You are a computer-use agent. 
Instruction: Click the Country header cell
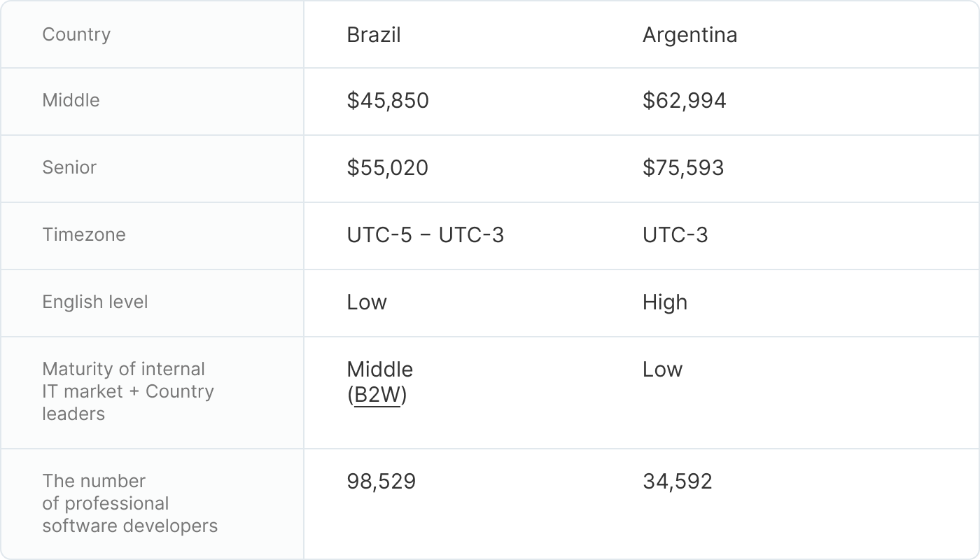76,34
